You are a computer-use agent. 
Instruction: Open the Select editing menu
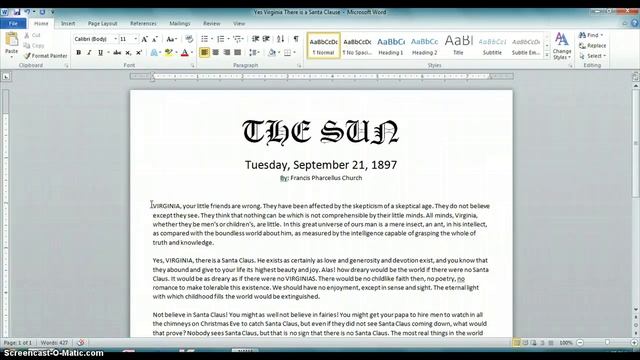pos(592,56)
